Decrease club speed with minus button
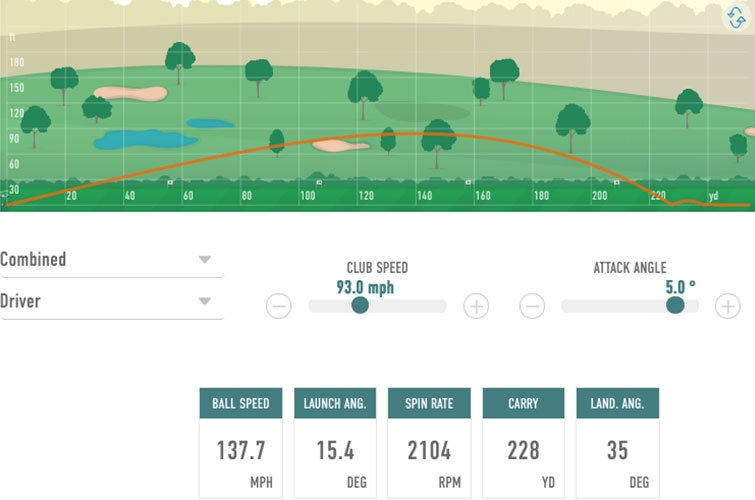Screen dimensions: 755x500 point(279,306)
